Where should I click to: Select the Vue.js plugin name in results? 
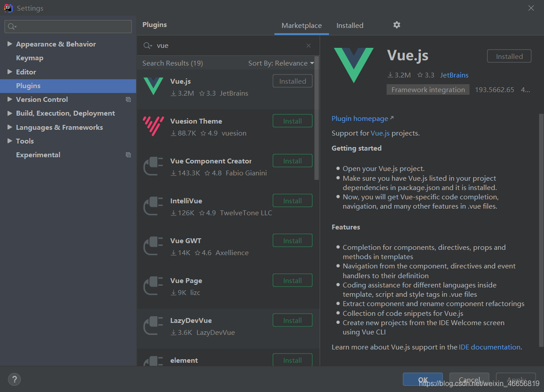tap(180, 82)
